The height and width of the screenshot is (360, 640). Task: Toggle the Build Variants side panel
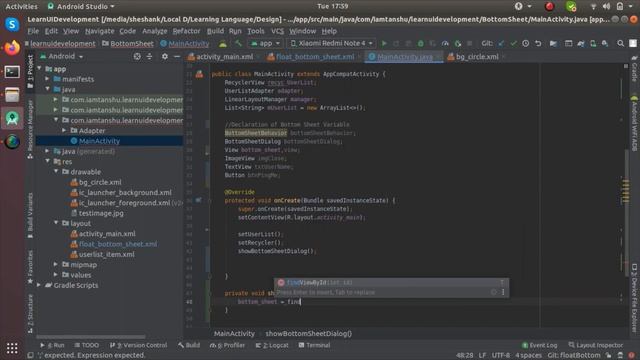(30, 216)
